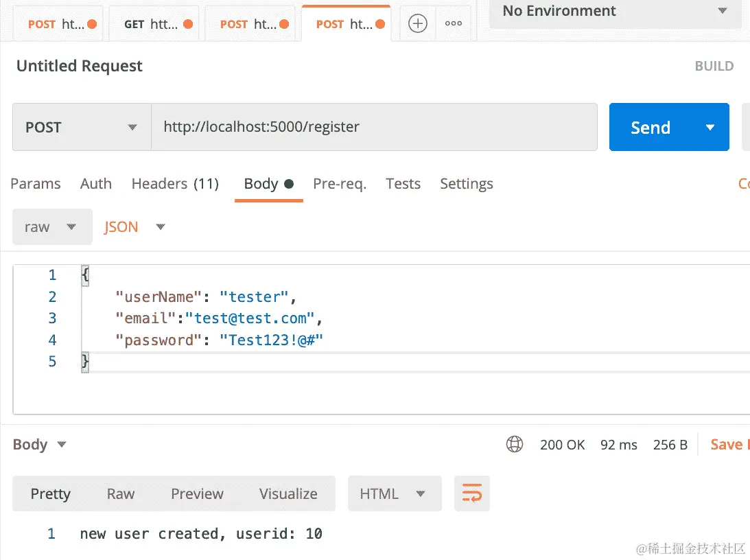The height and width of the screenshot is (560, 750).
Task: Expand the response Body dropdown
Action: click(40, 444)
